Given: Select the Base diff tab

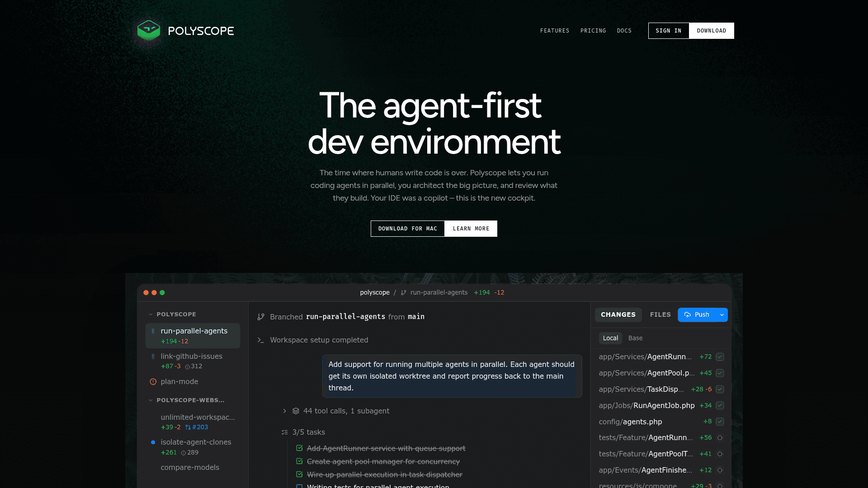Looking at the screenshot, I should point(635,338).
